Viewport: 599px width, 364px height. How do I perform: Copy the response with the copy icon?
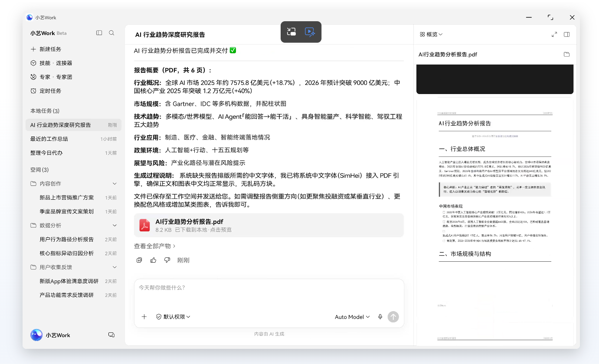point(139,260)
